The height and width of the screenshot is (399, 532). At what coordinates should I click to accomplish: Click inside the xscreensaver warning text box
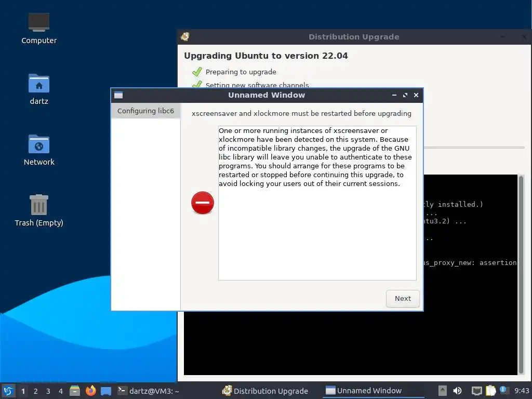click(x=317, y=203)
